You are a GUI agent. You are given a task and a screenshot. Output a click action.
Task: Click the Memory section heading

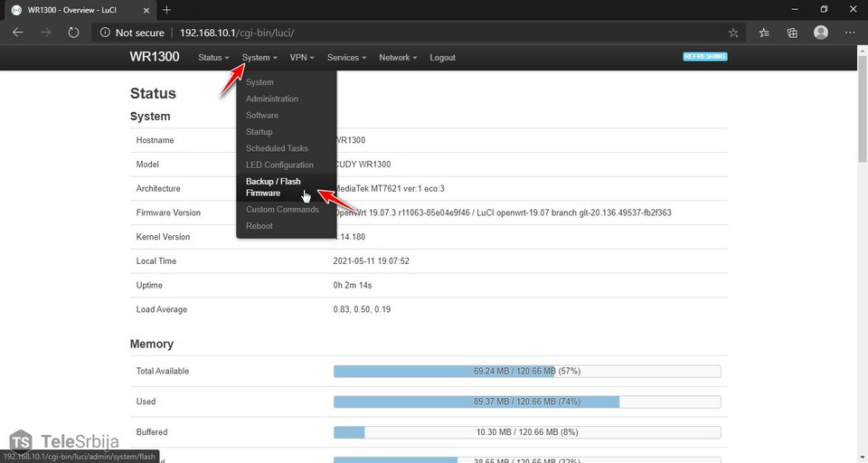152,344
